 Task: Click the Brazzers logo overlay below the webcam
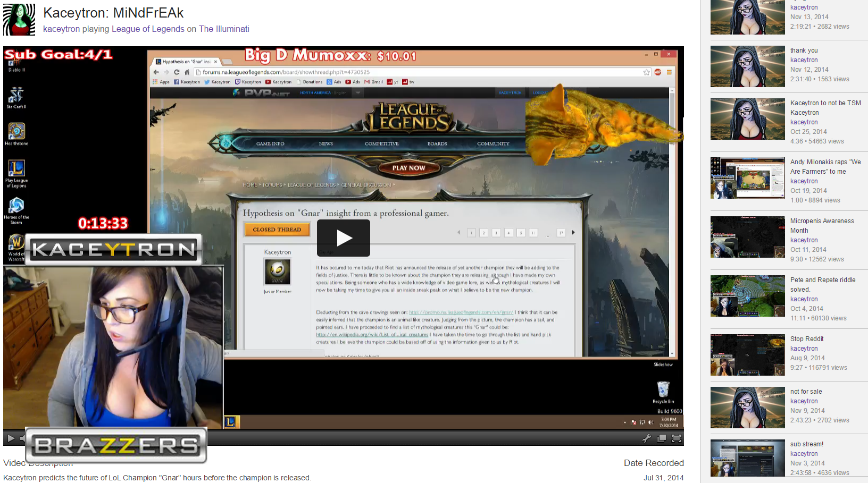[x=116, y=445]
